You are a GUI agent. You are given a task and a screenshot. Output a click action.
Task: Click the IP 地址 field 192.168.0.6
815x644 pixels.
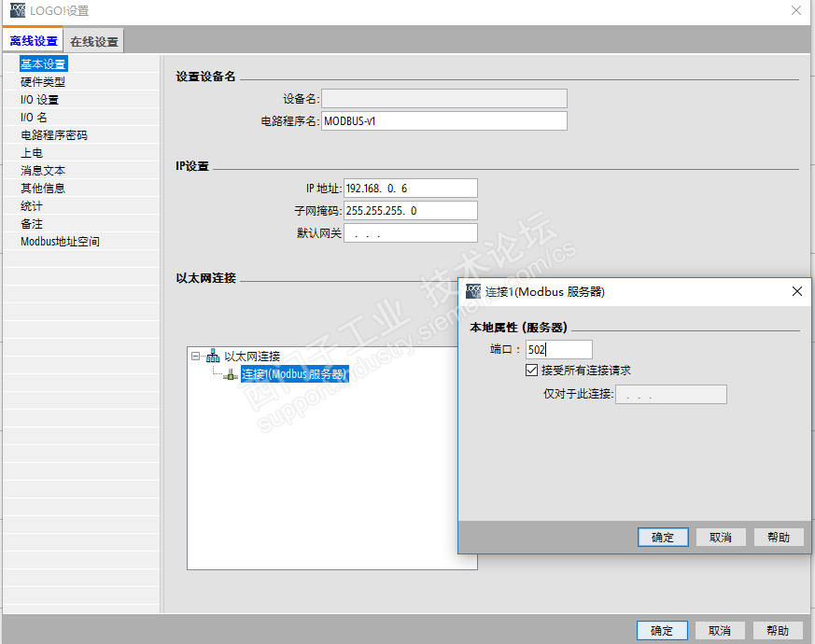click(x=411, y=189)
